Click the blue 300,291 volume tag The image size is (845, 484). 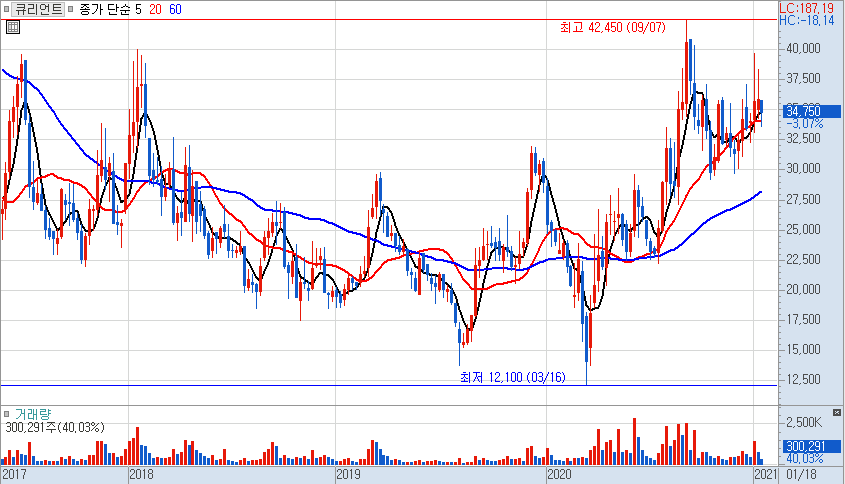[x=811, y=446]
